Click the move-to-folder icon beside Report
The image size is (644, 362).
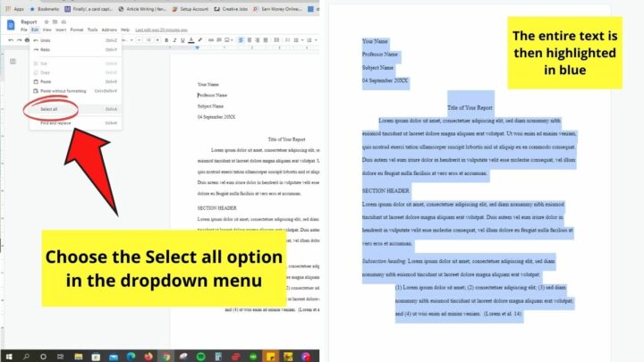click(x=55, y=21)
